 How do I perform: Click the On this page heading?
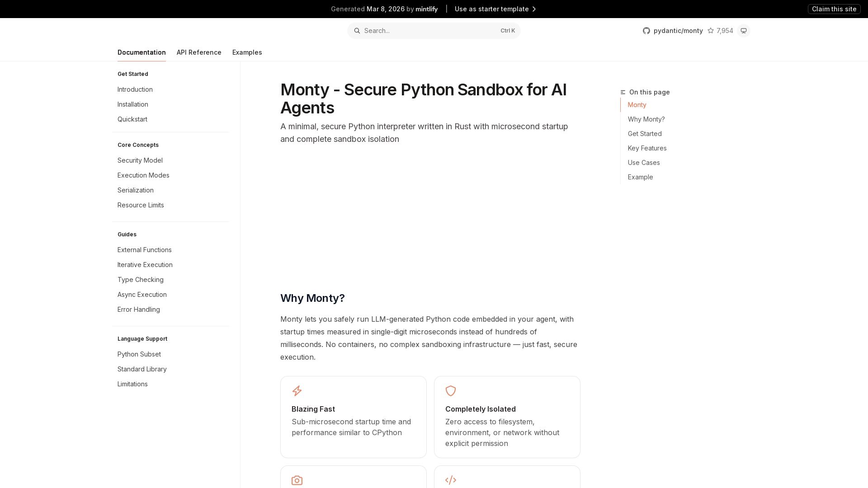click(x=650, y=92)
